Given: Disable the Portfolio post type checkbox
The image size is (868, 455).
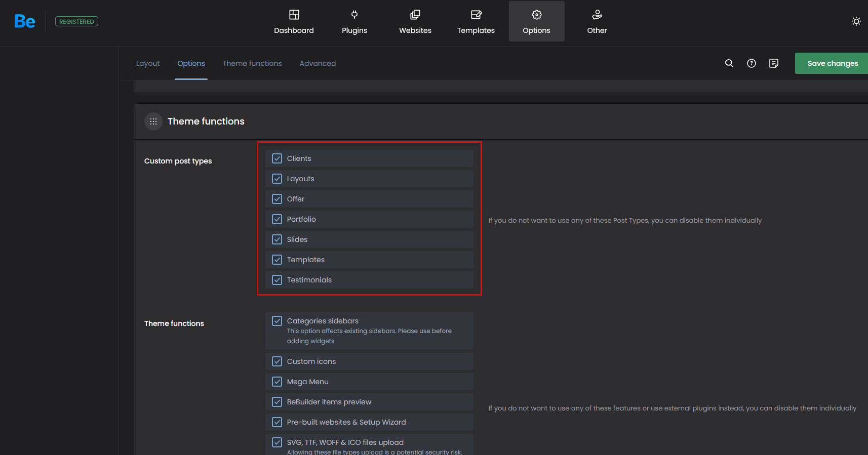Looking at the screenshot, I should (277, 219).
